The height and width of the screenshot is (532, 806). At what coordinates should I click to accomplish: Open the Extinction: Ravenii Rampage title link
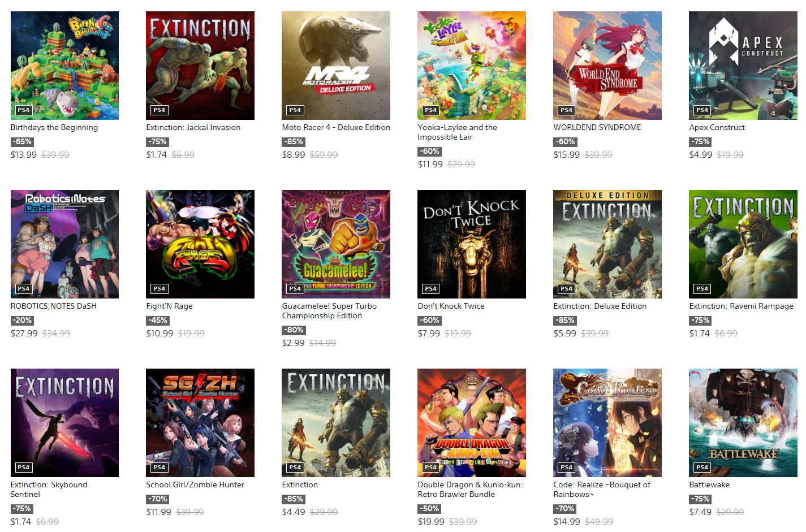[x=742, y=306]
